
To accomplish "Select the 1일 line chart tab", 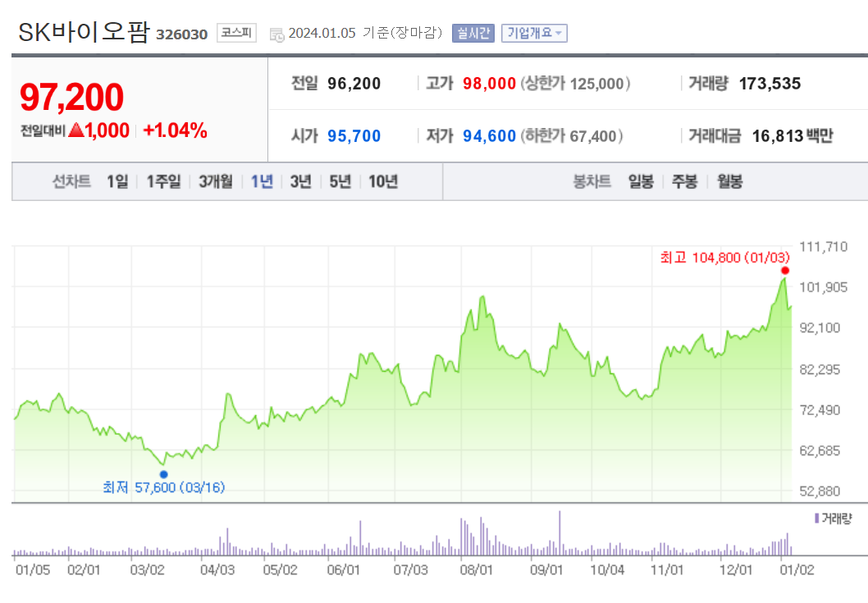I will click(x=117, y=181).
